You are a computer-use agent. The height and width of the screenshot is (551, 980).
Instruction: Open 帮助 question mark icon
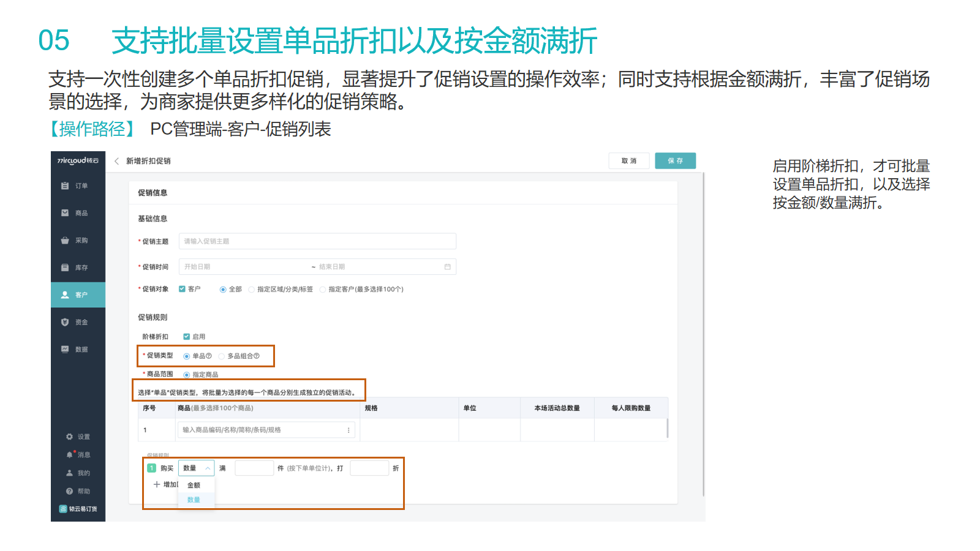(69, 491)
